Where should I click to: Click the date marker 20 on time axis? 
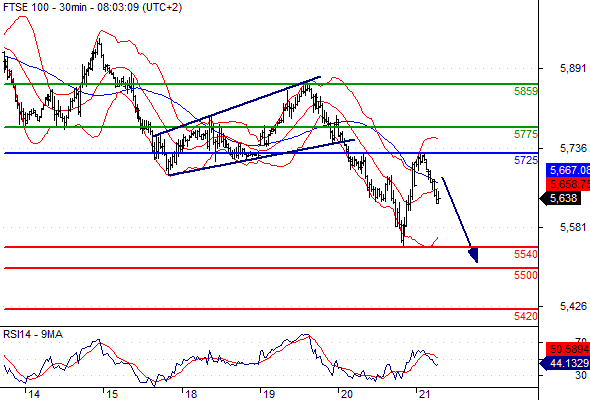pyautogui.click(x=347, y=394)
